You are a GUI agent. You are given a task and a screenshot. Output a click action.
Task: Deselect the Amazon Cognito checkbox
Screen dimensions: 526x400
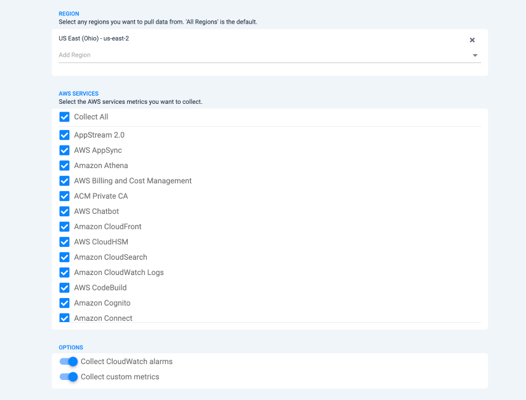pyautogui.click(x=64, y=303)
